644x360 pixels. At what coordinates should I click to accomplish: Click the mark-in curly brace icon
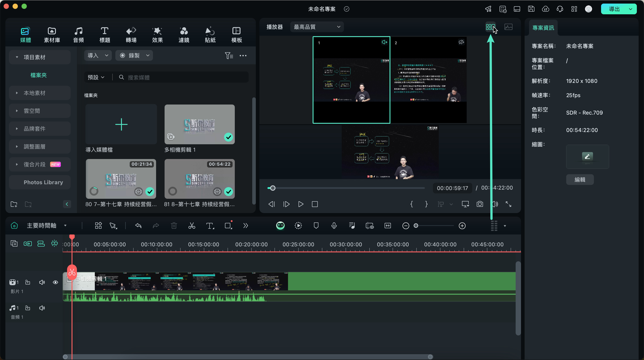(411, 204)
